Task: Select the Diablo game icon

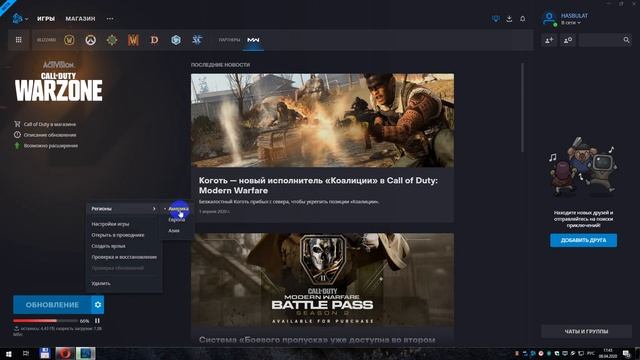Action: click(x=154, y=40)
